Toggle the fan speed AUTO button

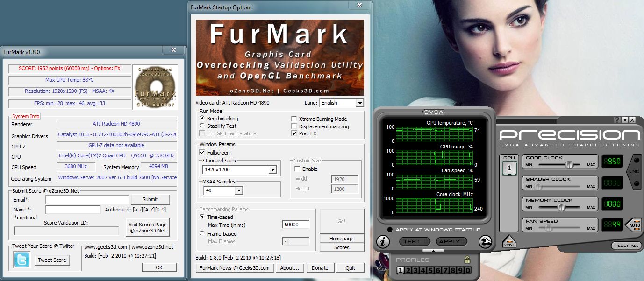click(634, 225)
